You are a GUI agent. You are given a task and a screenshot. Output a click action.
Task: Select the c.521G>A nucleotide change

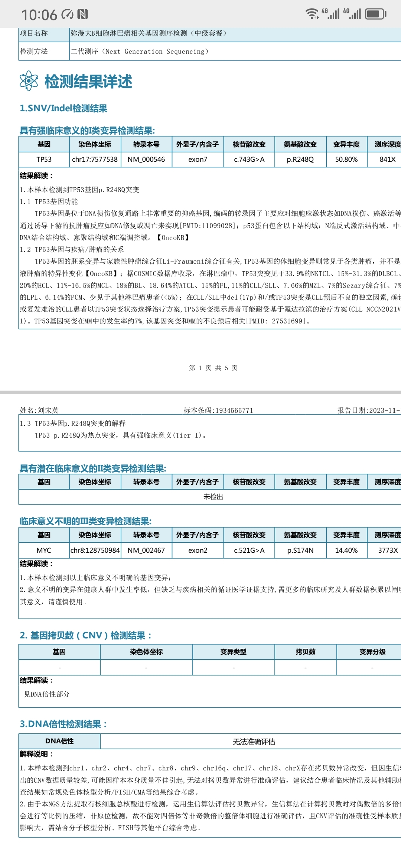[249, 550]
